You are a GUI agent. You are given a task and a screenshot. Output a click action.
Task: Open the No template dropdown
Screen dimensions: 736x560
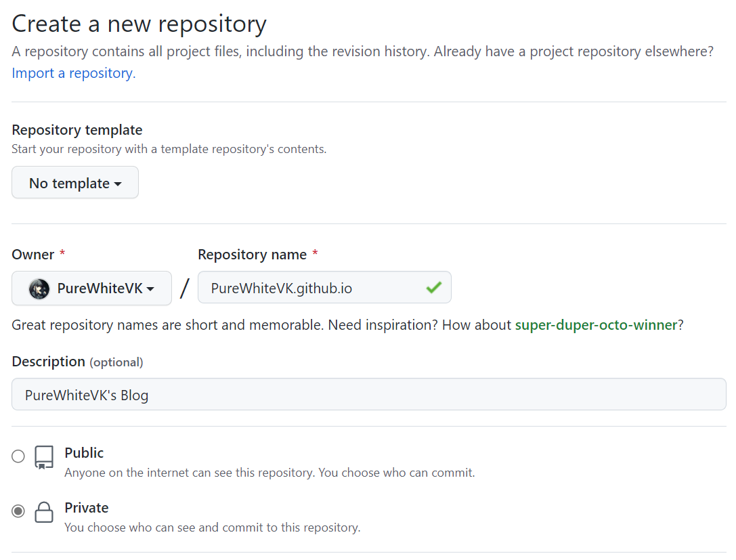(x=75, y=183)
